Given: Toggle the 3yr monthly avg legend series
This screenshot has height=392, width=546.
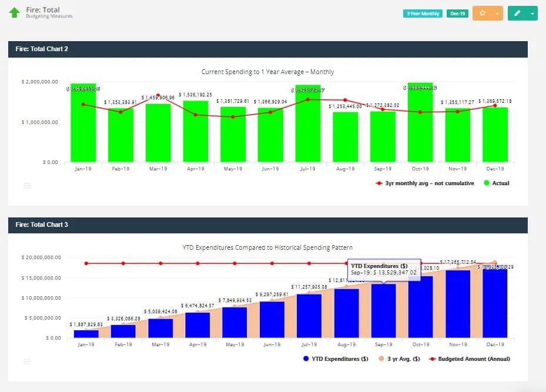Looking at the screenshot, I should point(425,183).
